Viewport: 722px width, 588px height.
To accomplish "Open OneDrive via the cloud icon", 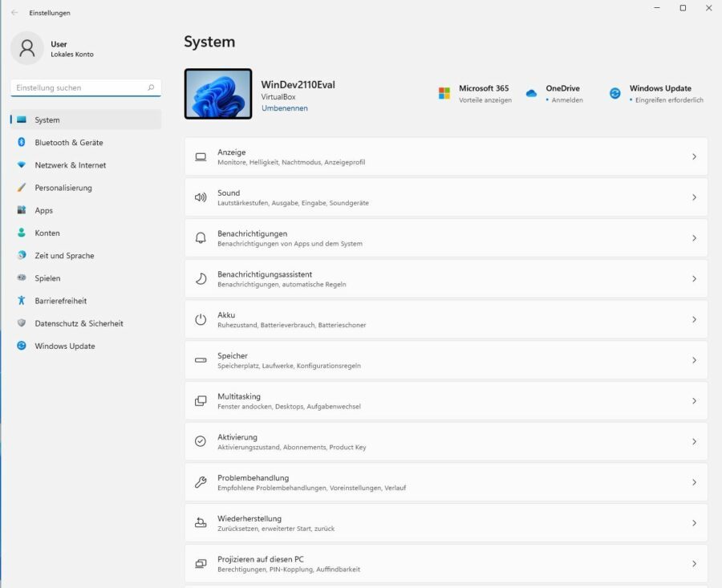I will tap(531, 93).
